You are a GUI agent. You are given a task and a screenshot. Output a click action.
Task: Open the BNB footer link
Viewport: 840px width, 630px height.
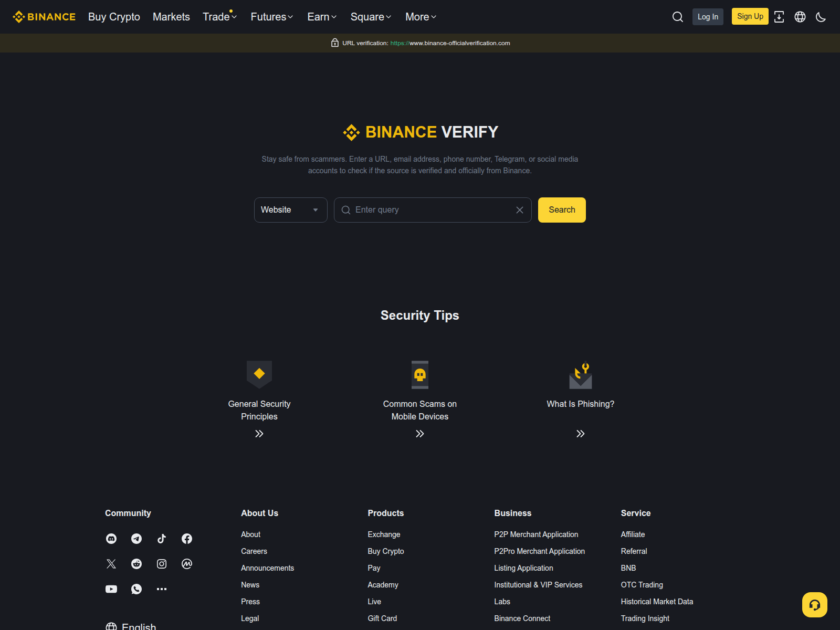[x=628, y=568]
